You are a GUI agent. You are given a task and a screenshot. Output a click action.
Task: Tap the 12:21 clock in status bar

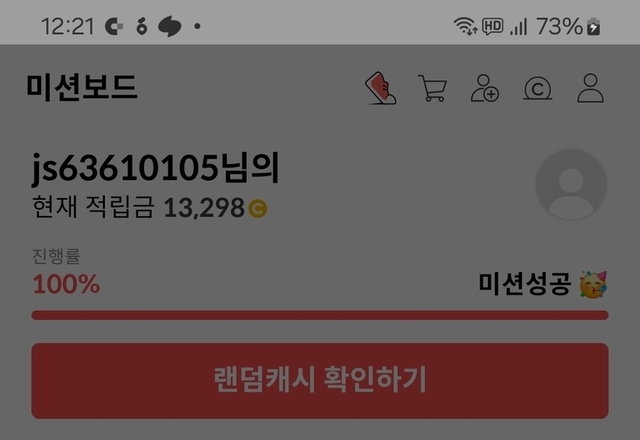tap(68, 27)
